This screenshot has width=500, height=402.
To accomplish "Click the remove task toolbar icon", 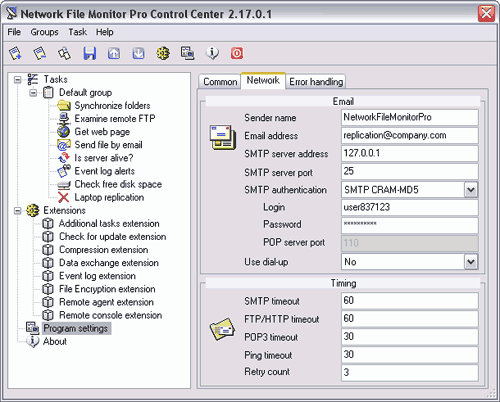I will [40, 53].
